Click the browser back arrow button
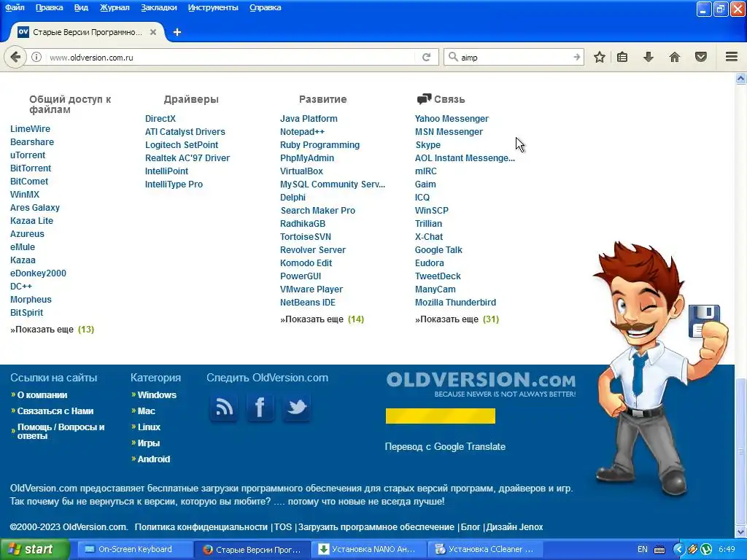 [15, 57]
